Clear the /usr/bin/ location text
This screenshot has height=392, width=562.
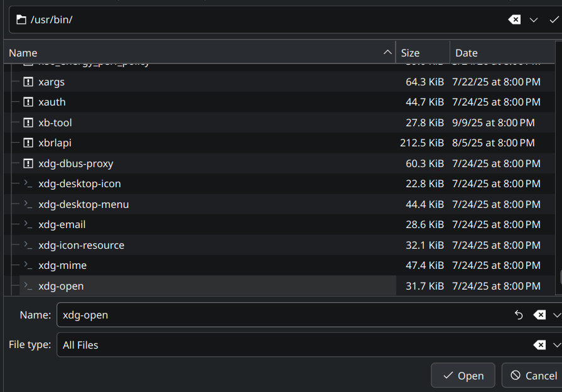(x=514, y=19)
